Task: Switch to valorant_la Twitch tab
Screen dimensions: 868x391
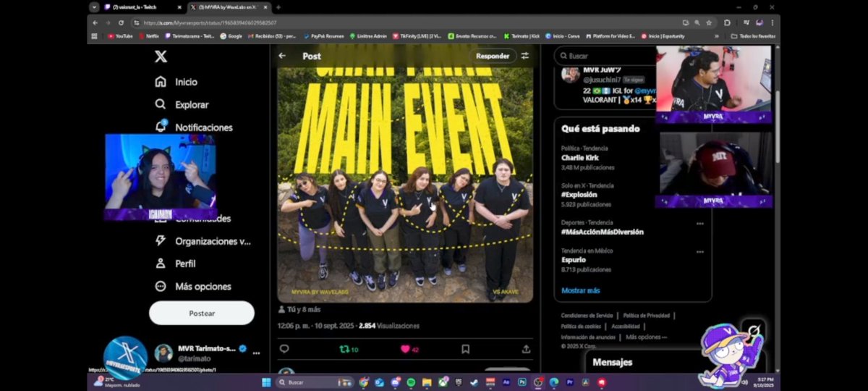Action: click(x=143, y=7)
